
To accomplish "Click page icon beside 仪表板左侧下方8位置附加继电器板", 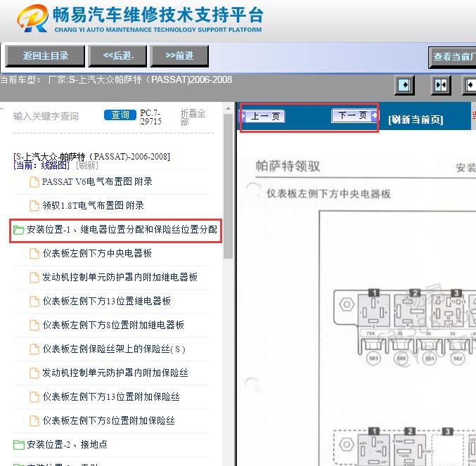I will 34,325.
